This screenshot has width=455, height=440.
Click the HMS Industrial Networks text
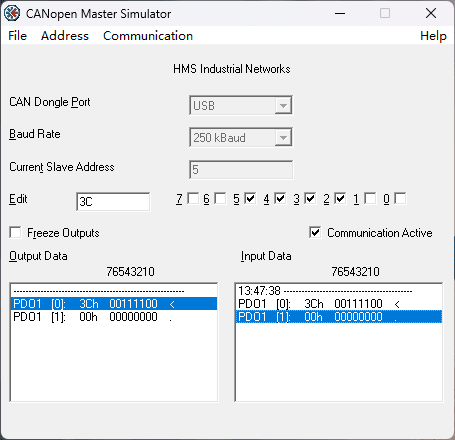click(232, 69)
